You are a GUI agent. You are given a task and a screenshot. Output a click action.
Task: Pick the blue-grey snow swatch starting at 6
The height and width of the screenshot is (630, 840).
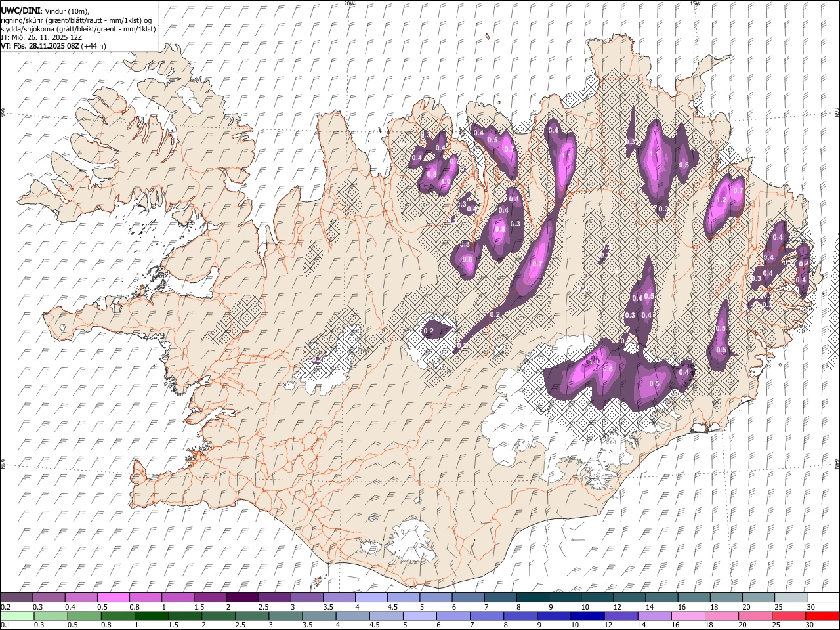(x=468, y=597)
